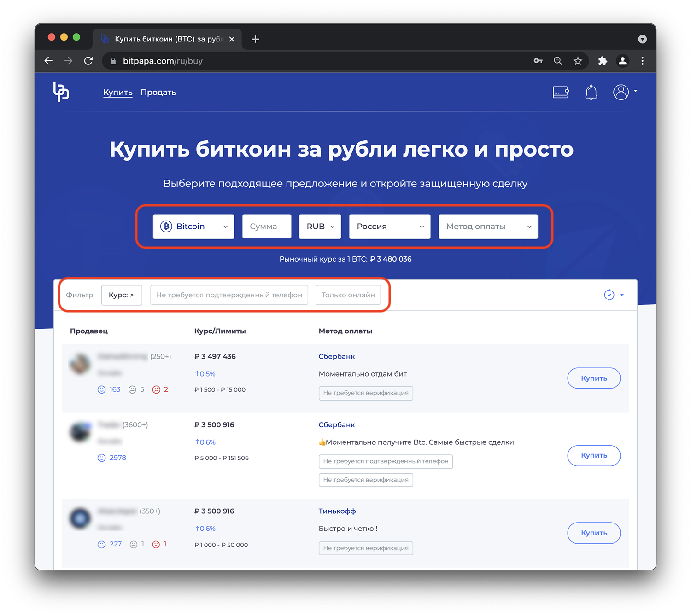The width and height of the screenshot is (691, 616).
Task: Open the RUB currency dropdown
Action: (320, 227)
